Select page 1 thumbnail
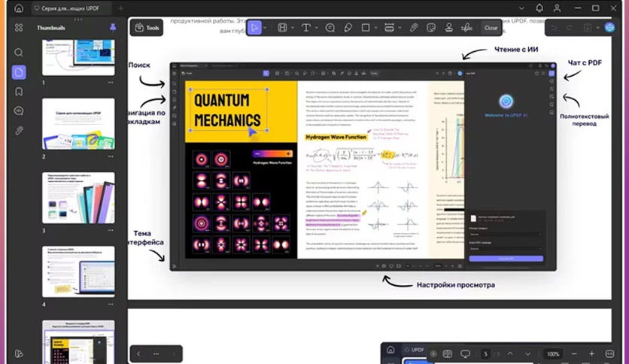The image size is (629, 364). 78,57
